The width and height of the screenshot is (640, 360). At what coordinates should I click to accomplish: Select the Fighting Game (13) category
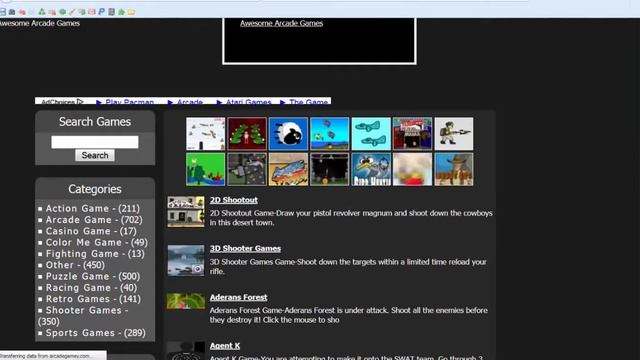point(95,254)
